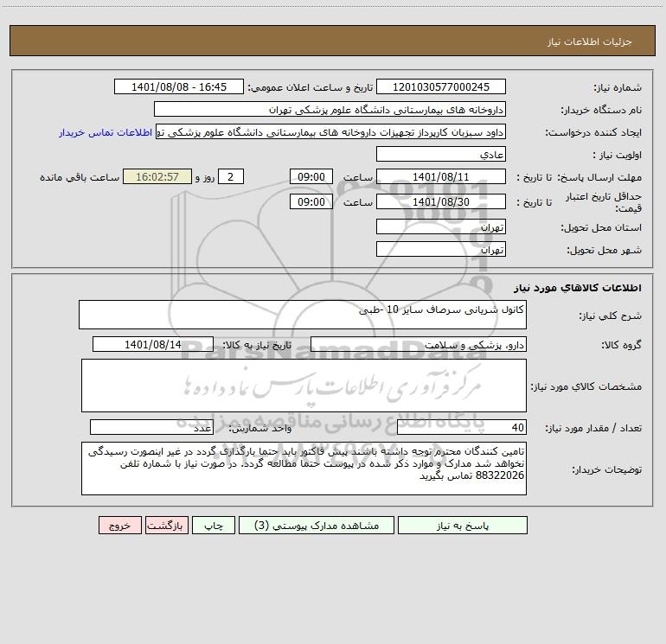Click the label 'گروه کالا:'
This screenshot has height=644, width=666.
[621, 345]
